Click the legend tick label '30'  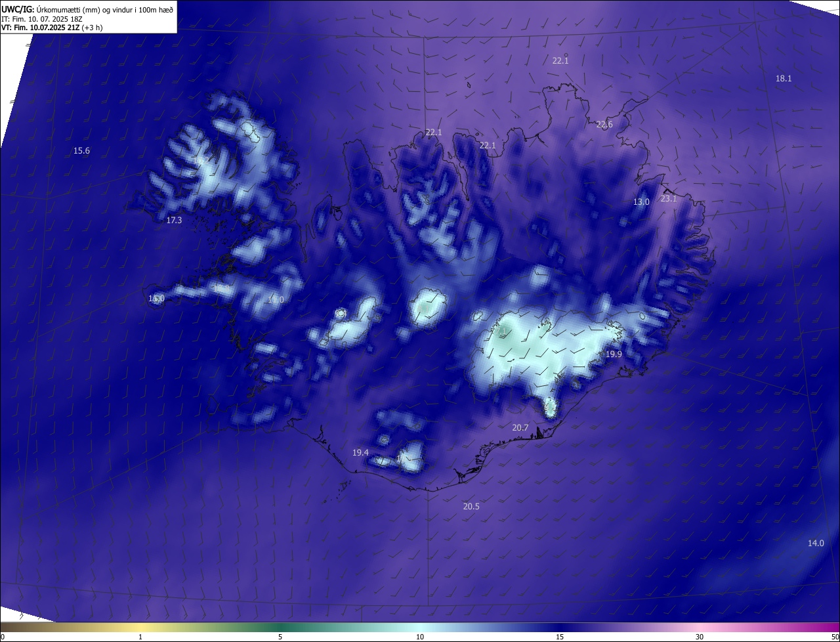coord(700,637)
